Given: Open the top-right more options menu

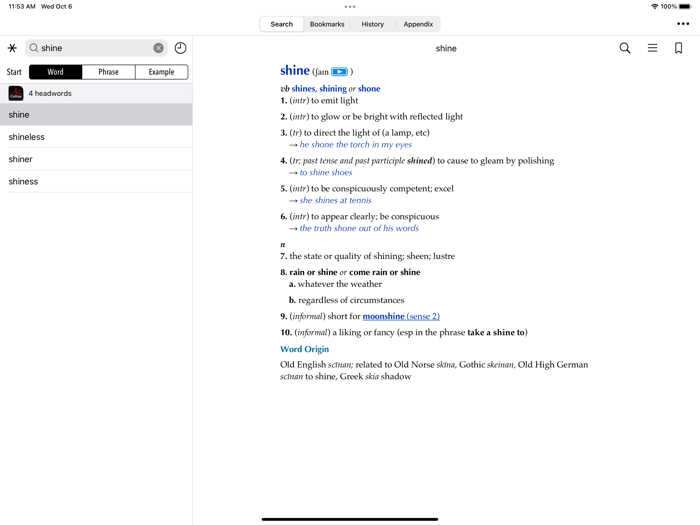Looking at the screenshot, I should (683, 24).
